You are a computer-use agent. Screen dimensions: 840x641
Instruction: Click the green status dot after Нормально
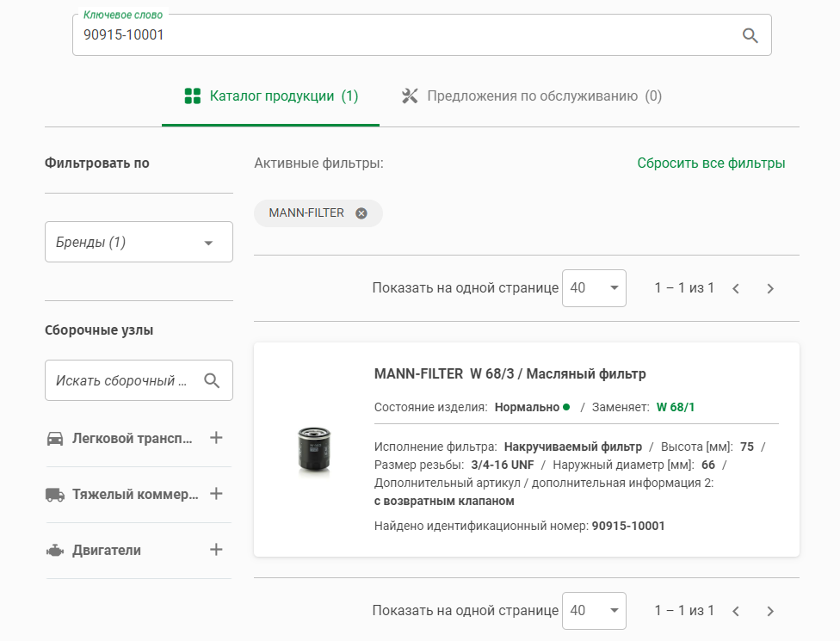566,407
